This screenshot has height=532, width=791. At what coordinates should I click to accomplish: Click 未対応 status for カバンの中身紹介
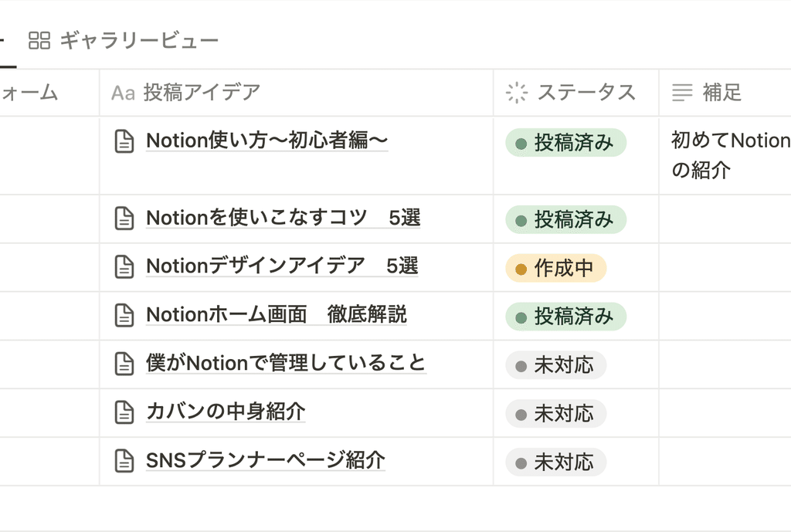556,414
